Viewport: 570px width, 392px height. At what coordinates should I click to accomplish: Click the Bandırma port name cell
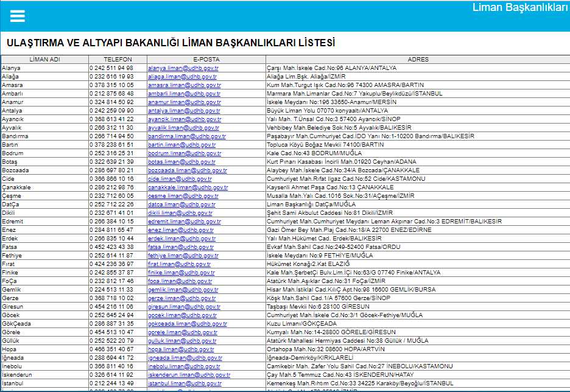click(x=44, y=136)
